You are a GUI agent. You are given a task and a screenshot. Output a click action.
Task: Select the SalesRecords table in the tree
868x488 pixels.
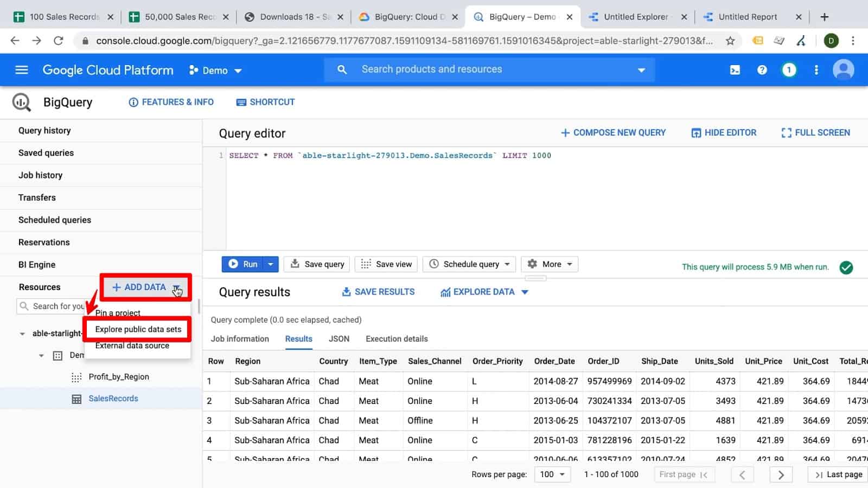click(113, 399)
